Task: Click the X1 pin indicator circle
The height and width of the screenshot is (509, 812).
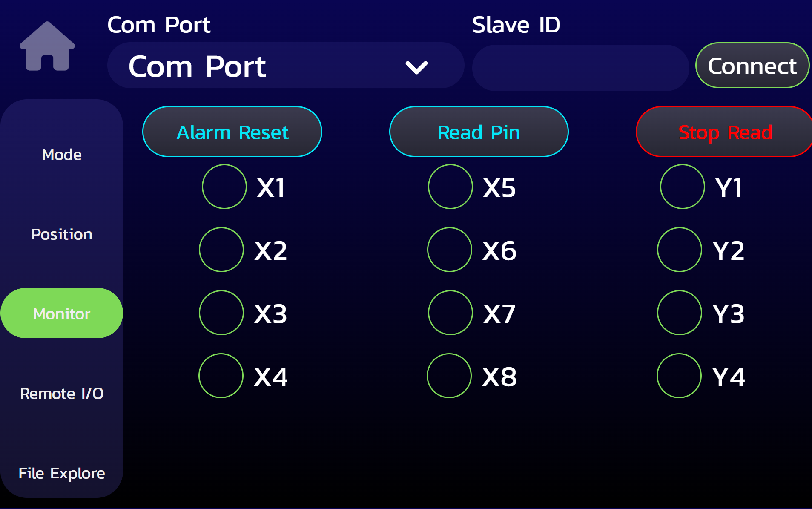Action: coord(224,187)
